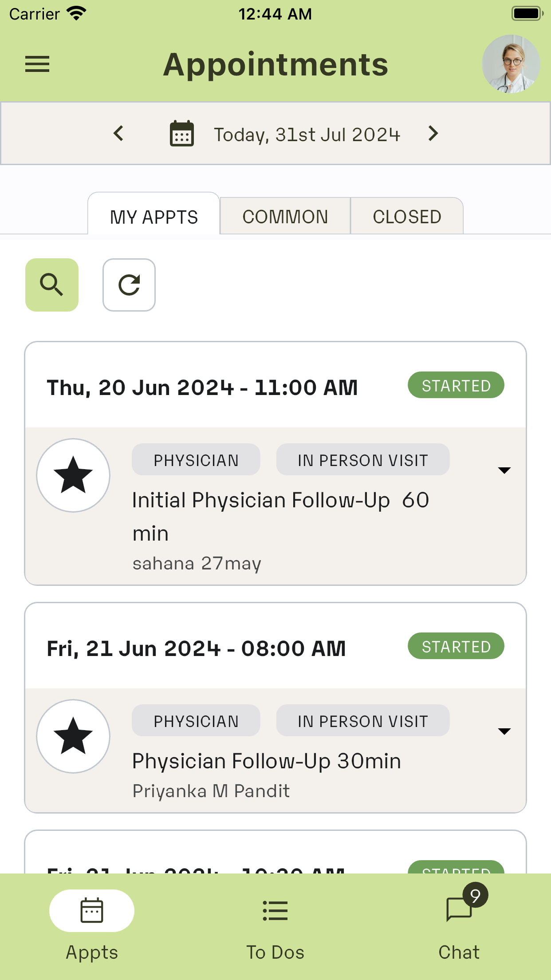Screen dimensions: 551x980
Task: Click STARTED badge on 20 Jun appointment
Action: click(x=456, y=385)
